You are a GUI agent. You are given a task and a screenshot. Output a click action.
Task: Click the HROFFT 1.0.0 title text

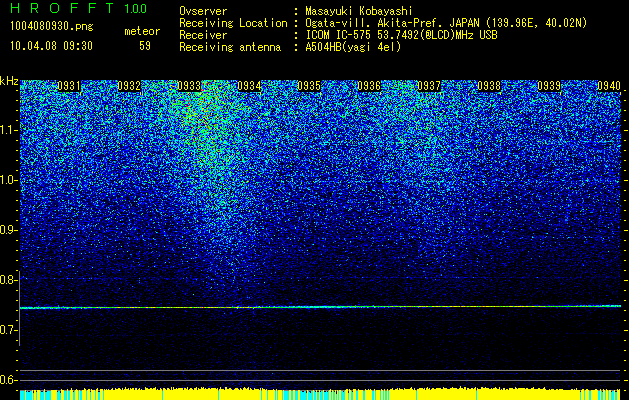tap(79, 8)
